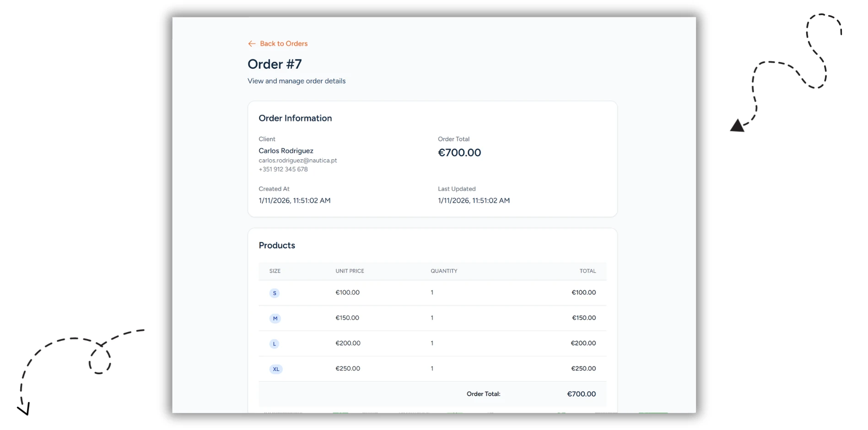
Task: Click the Client field label
Action: [267, 139]
